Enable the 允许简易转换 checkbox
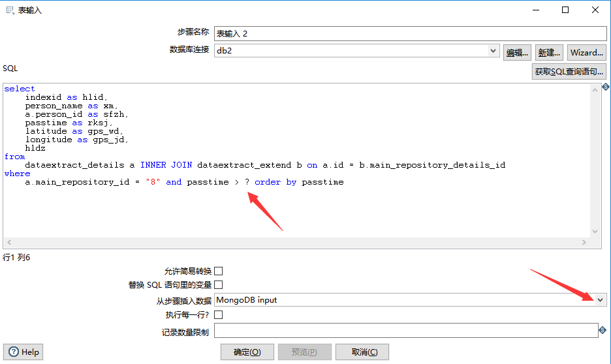The width and height of the screenshot is (611, 364). (219, 271)
